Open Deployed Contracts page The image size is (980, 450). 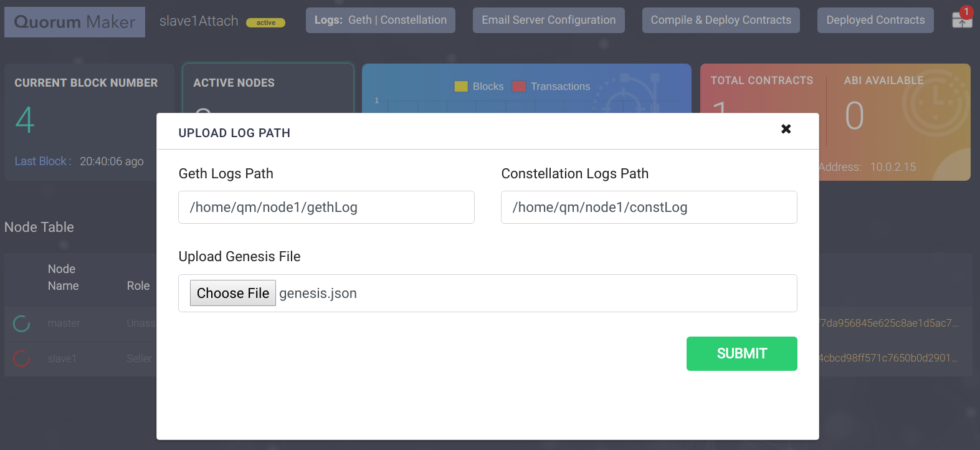[x=875, y=20]
